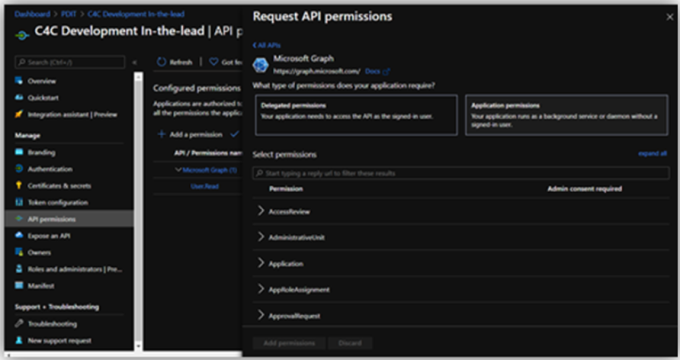This screenshot has height=360, width=680.
Task: Click the sidebar scrollbar down arrow
Action: tap(138, 346)
